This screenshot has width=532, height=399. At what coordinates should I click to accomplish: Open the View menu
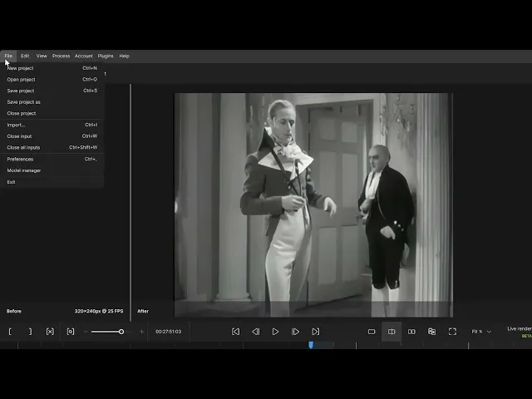(x=42, y=56)
